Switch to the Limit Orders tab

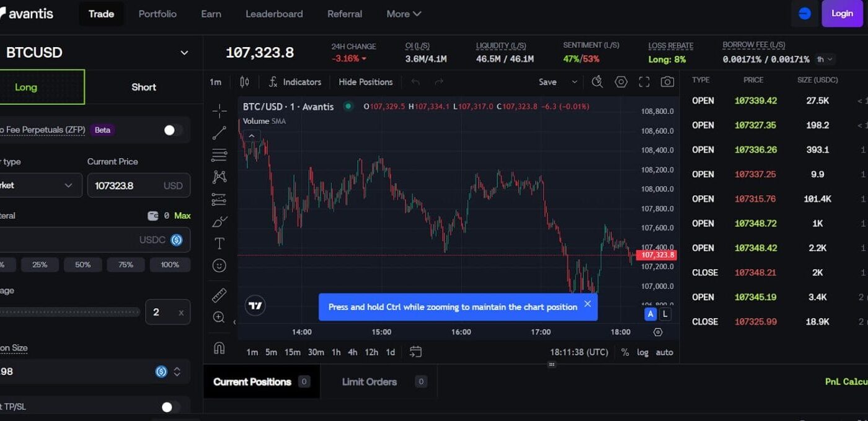point(370,382)
